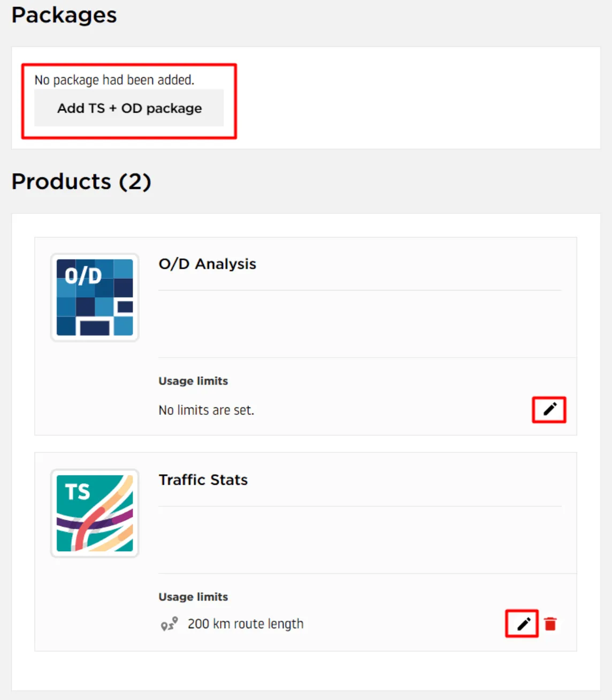Edit usage limits for O/D Analysis
Viewport: 612px width, 700px height.
tap(549, 409)
